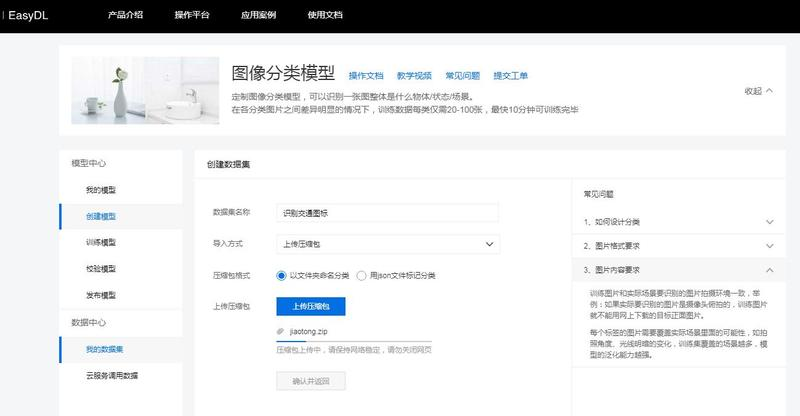800x416 pixels.
Task: Select 创建模型 in the sidebar
Action: click(101, 216)
